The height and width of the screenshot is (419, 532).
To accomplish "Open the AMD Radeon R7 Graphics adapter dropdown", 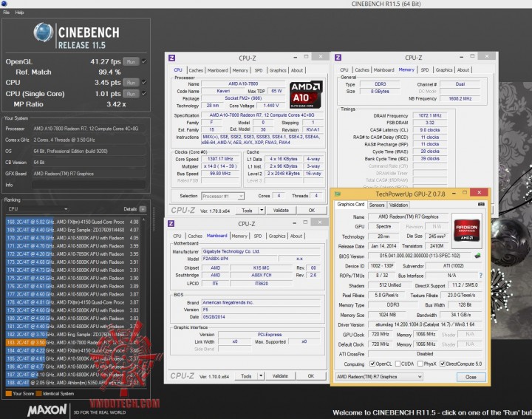I will click(x=379, y=377).
